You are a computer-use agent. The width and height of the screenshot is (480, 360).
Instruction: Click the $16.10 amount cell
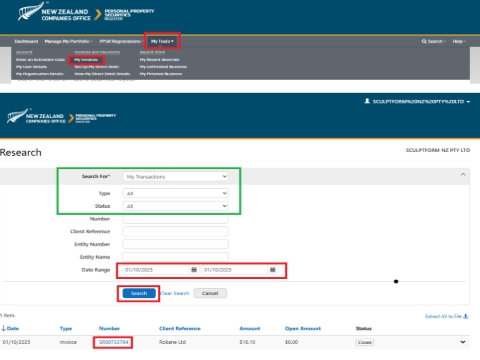pos(247,342)
